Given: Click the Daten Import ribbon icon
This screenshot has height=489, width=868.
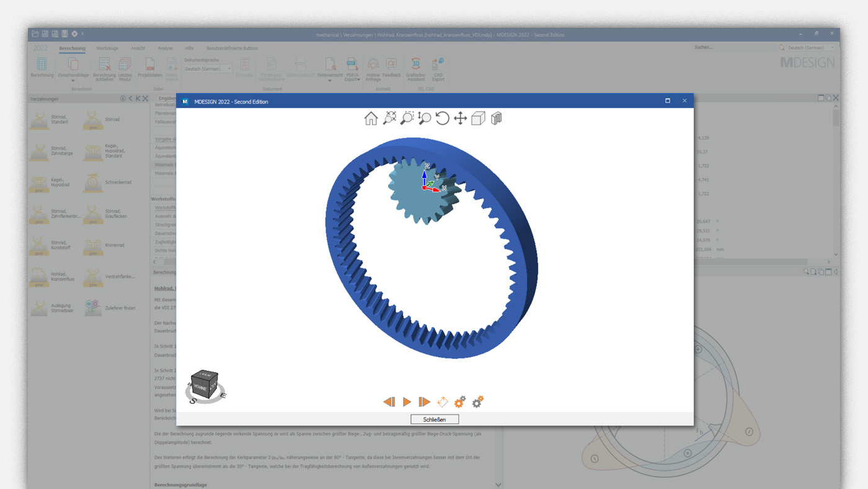Looking at the screenshot, I should 172,70.
